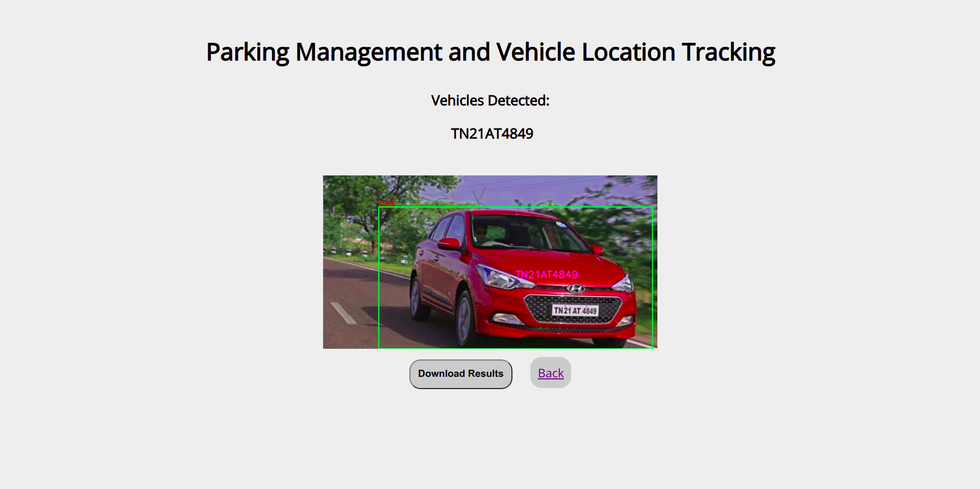
Task: Follow the Back link
Action: [x=551, y=373]
